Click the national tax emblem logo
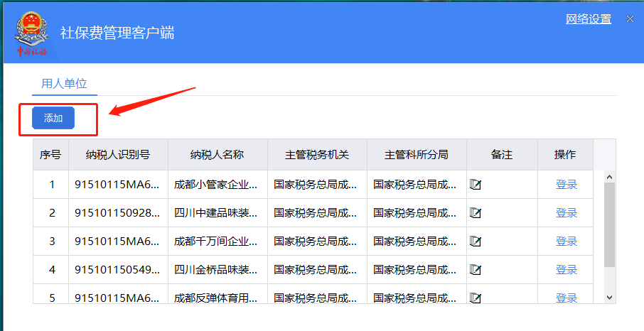 pyautogui.click(x=31, y=33)
